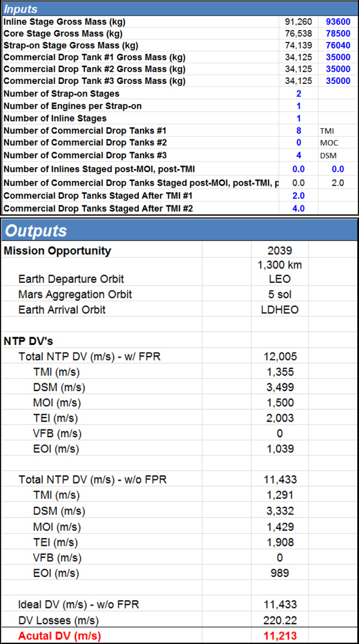This screenshot has height=644, width=359.
Task: Click the Total NTP DV w/ FPR value 12,005
Action: (x=279, y=356)
